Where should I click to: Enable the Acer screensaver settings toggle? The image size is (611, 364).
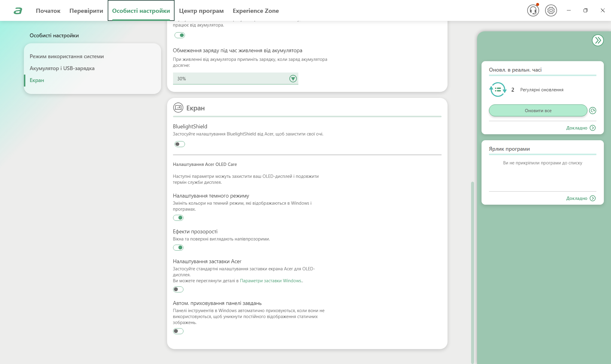[x=178, y=289]
